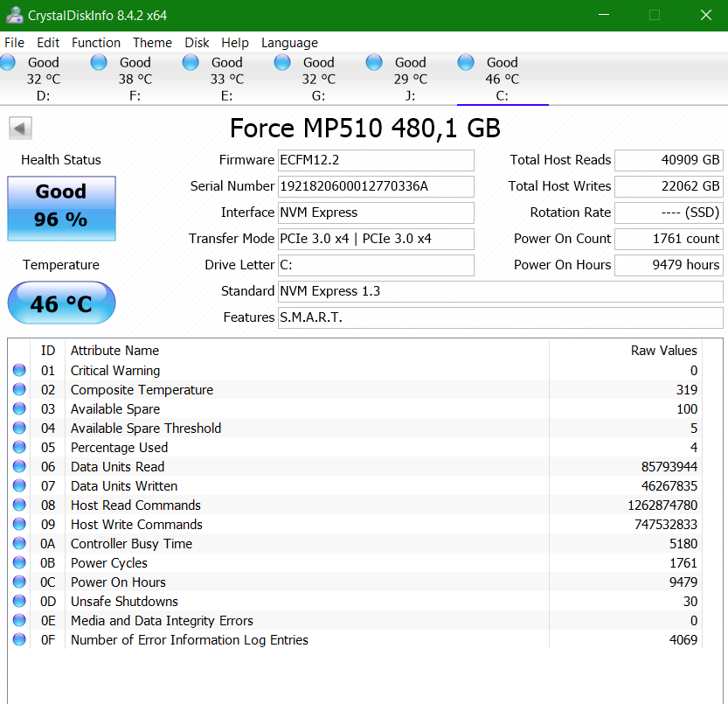728x704 pixels.
Task: Click the Serial Number field
Action: pyautogui.click(x=376, y=186)
